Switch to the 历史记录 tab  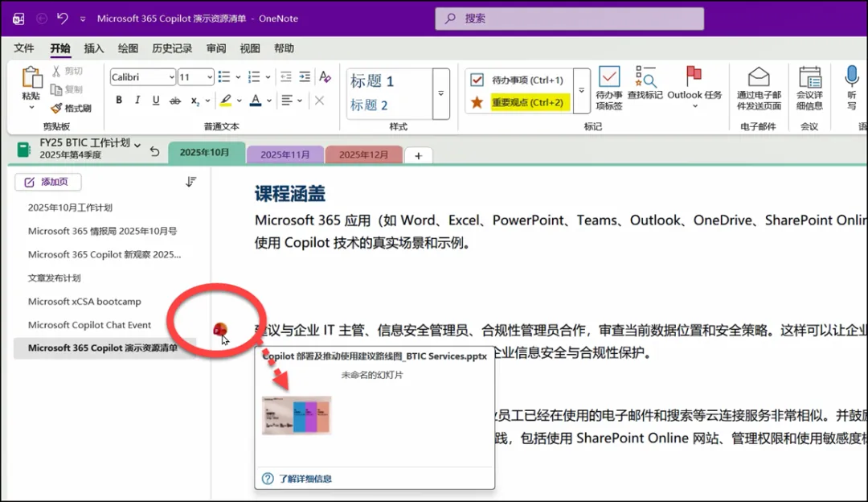(172, 48)
